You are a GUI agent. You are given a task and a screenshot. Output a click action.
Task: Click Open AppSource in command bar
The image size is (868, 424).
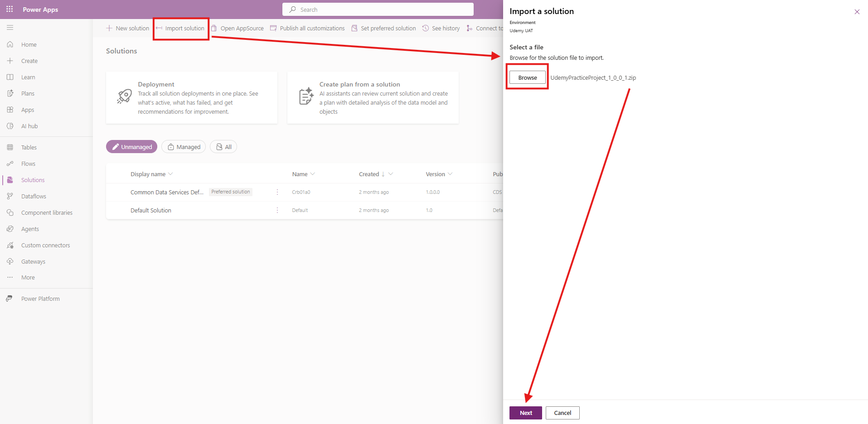click(x=238, y=28)
